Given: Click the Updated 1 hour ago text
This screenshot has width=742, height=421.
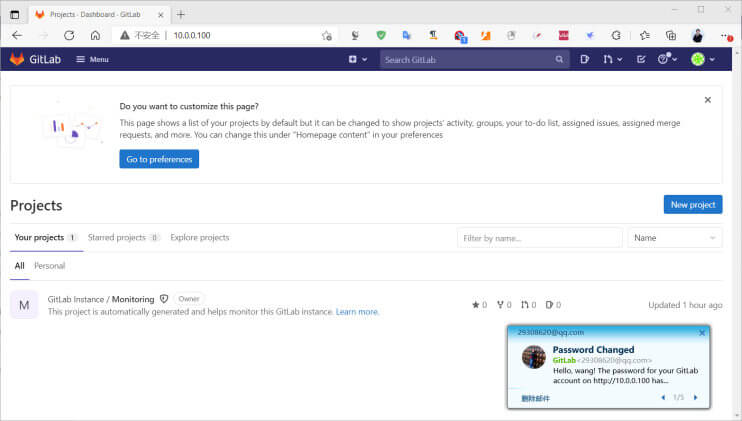Looking at the screenshot, I should 685,305.
